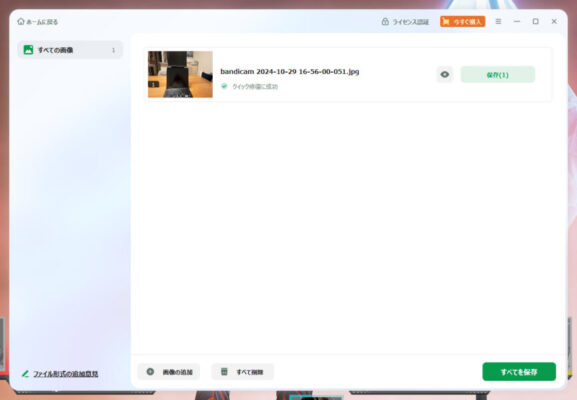Screen dimensions: 577x400
Task: Click the green すべてを保存 button
Action: point(519,372)
